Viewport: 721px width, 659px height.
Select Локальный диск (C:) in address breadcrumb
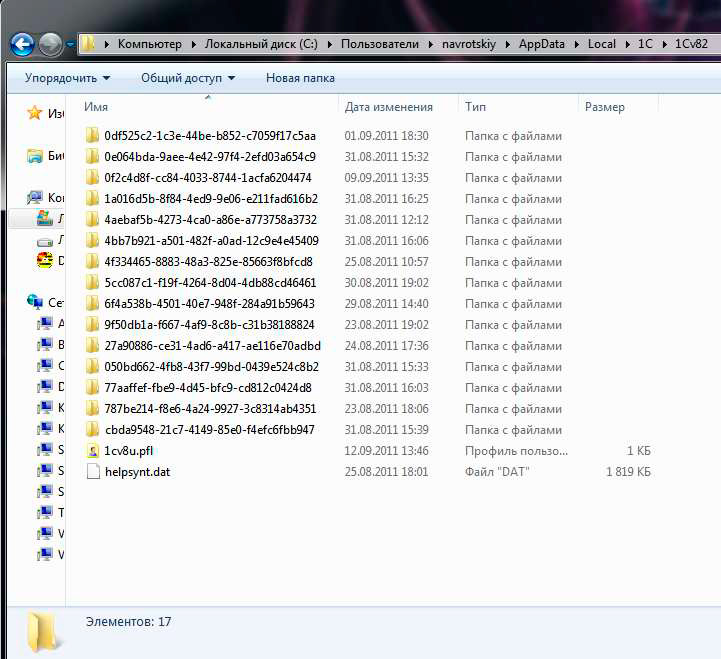coord(261,44)
